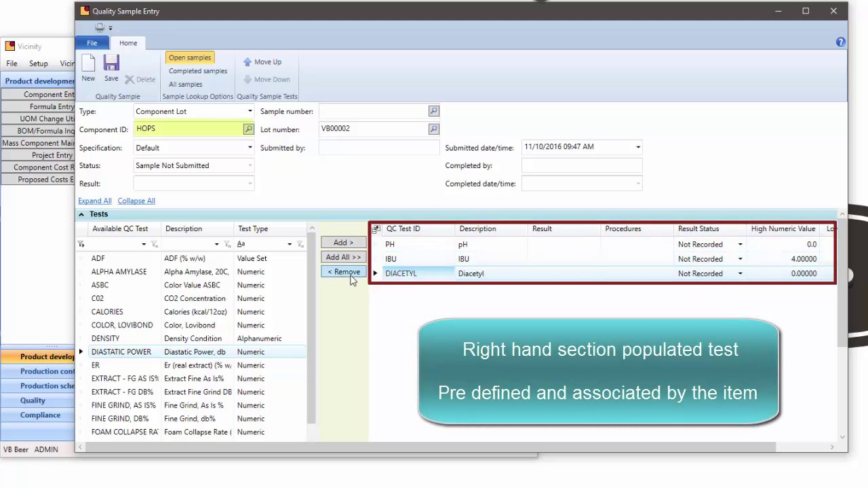
Task: Open the Specification dropdown
Action: 250,148
